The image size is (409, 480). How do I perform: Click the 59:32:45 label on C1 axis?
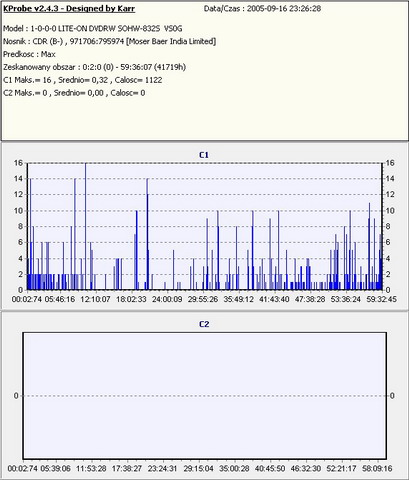382,299
